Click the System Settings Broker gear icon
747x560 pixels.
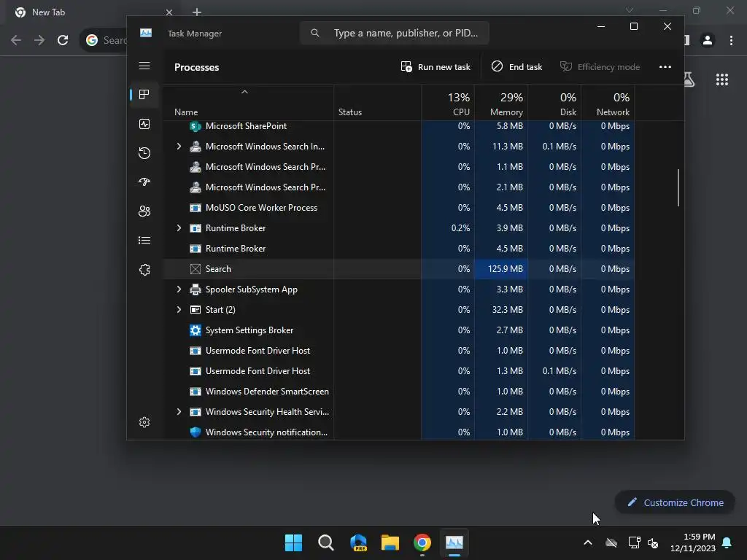[196, 330]
